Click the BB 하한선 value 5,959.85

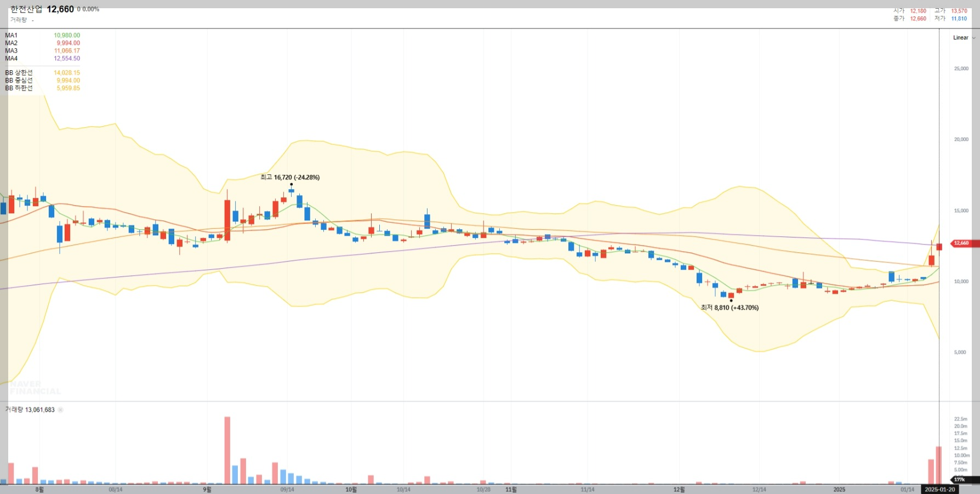pos(69,88)
